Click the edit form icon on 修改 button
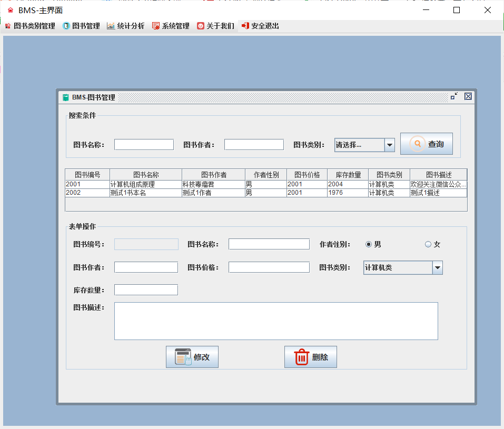 click(183, 357)
